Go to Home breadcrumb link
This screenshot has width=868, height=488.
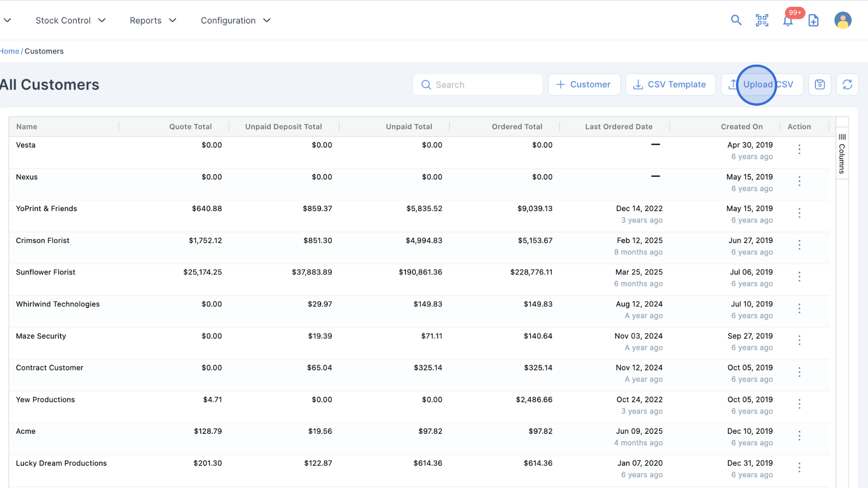[9, 51]
